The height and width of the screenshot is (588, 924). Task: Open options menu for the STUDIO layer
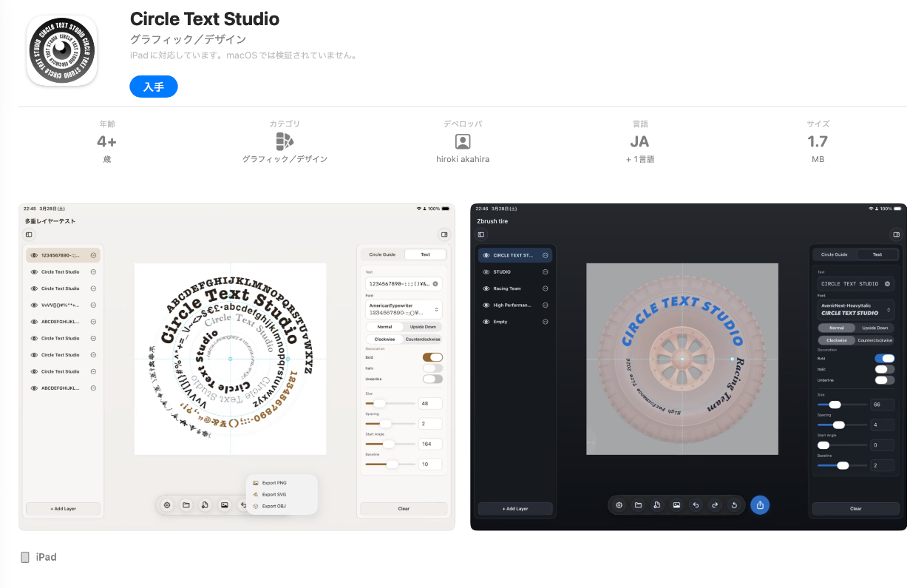tap(546, 272)
